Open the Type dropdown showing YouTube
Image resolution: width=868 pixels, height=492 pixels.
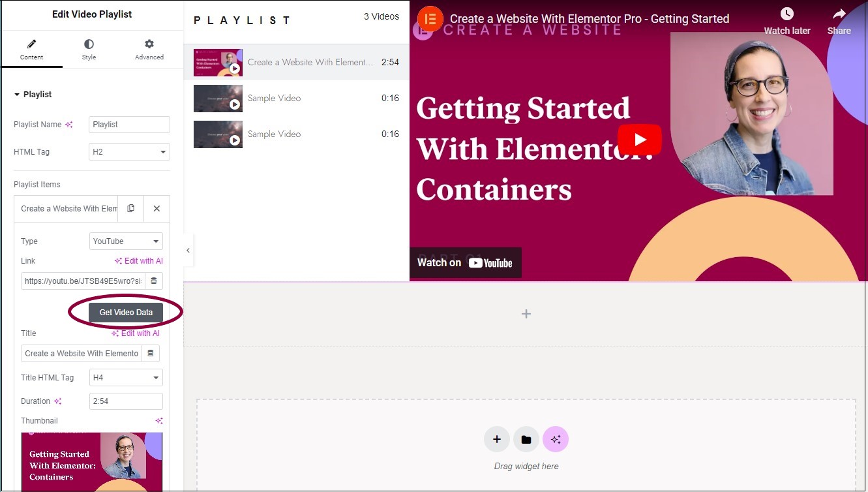pyautogui.click(x=126, y=241)
